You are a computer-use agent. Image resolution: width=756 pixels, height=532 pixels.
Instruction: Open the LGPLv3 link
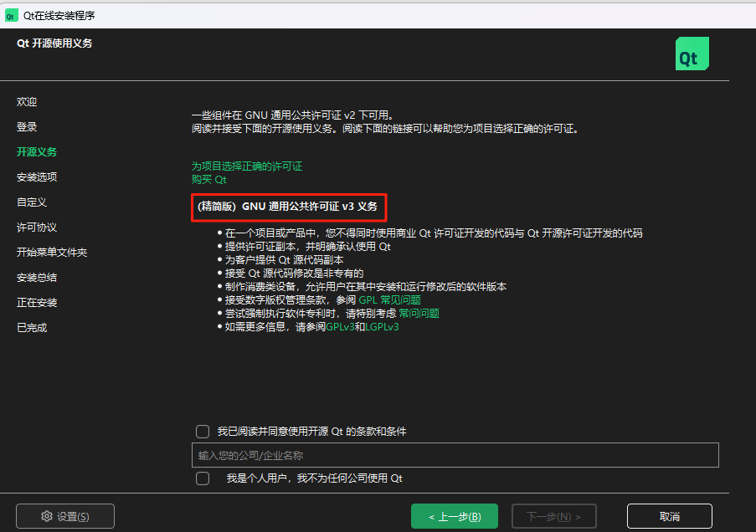[x=382, y=327]
